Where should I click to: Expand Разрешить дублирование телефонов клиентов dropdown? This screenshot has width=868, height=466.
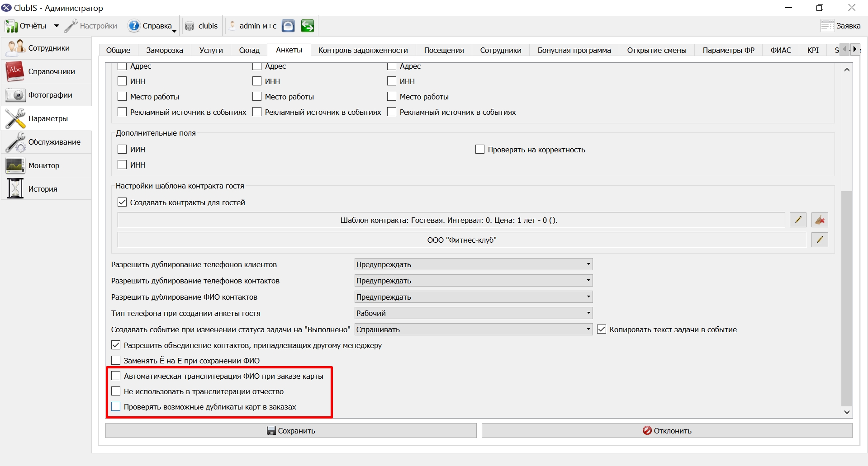point(474,264)
